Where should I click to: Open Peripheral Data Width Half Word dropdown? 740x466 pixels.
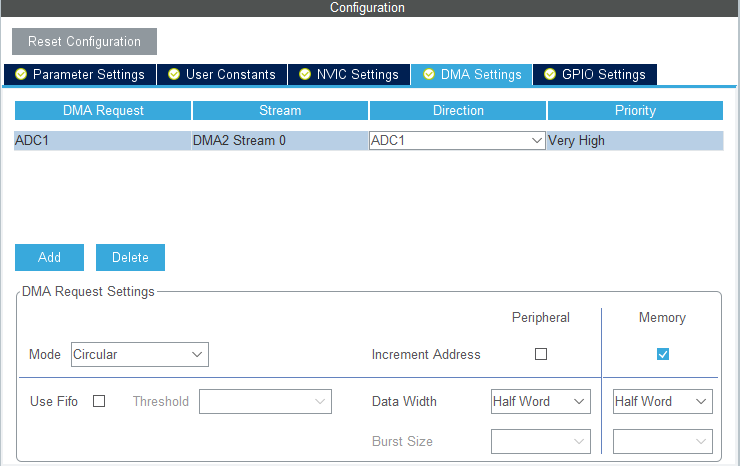point(541,401)
